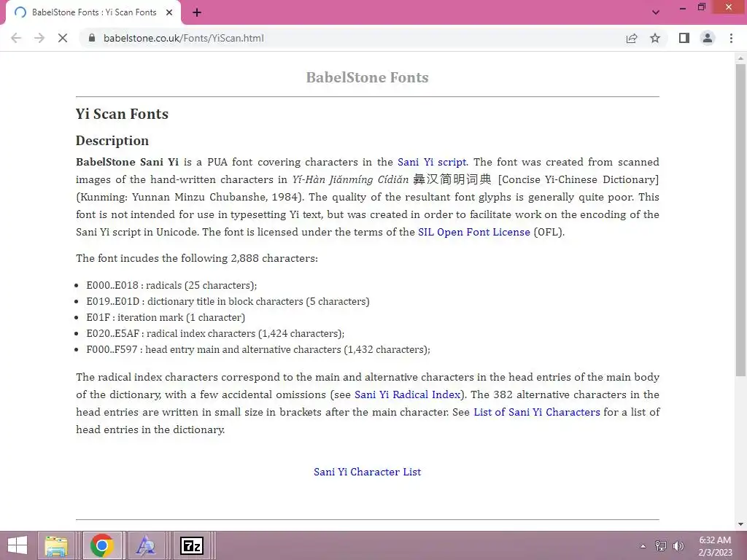This screenshot has width=747, height=560.
Task: Click the network tray icon
Action: pos(661,545)
